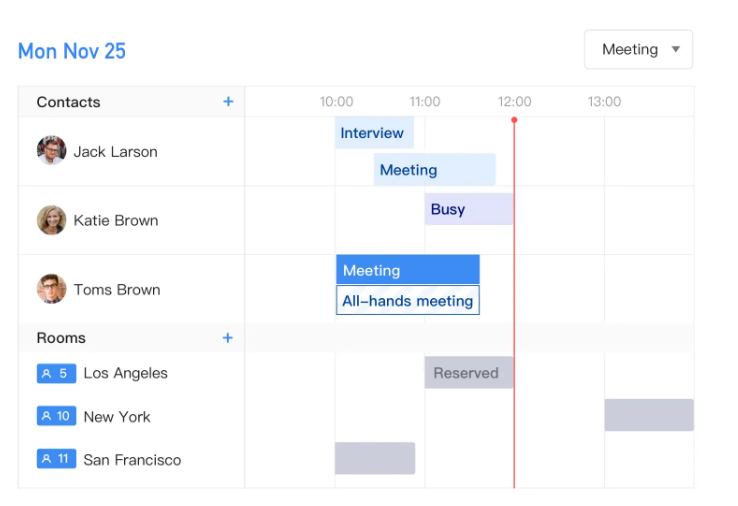Click Katie Brown's avatar photo

click(x=52, y=220)
